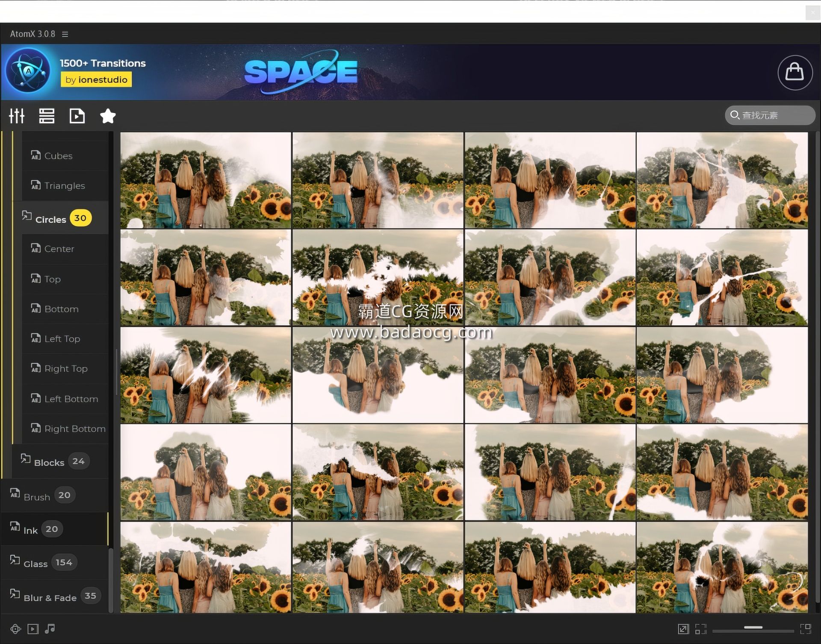The width and height of the screenshot is (821, 644).
Task: Click the AE file icon beside Cubes
Action: [x=36, y=155]
